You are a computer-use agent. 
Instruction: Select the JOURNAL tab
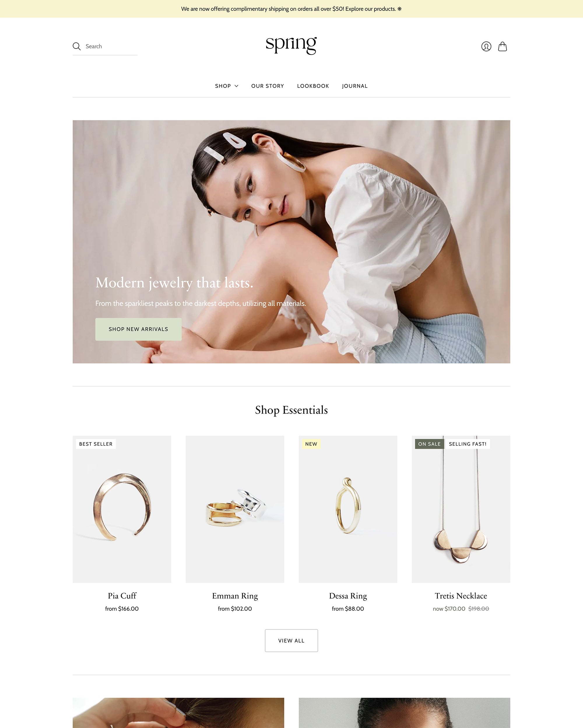pyautogui.click(x=354, y=86)
